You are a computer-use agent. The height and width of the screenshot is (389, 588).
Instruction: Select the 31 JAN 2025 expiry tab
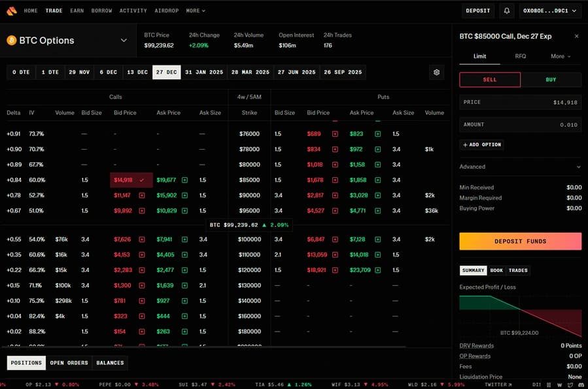(x=203, y=72)
